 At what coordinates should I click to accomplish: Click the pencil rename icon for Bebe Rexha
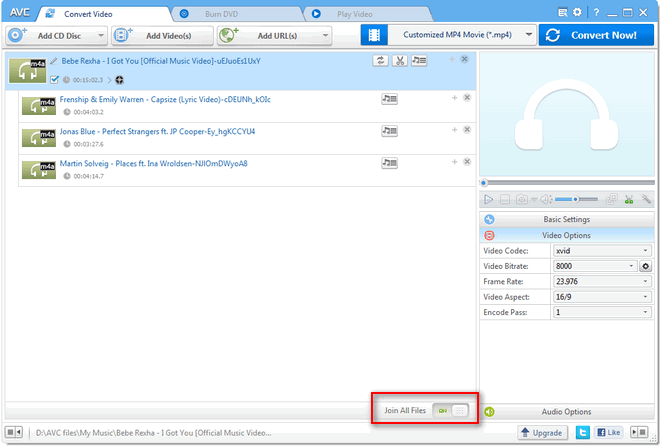53,61
